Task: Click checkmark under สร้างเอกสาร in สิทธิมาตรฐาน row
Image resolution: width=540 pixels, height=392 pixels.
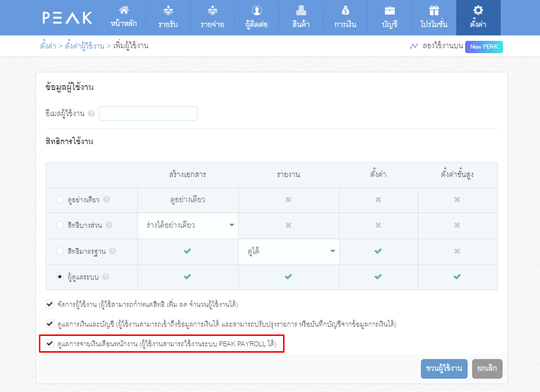Action: pyautogui.click(x=188, y=251)
